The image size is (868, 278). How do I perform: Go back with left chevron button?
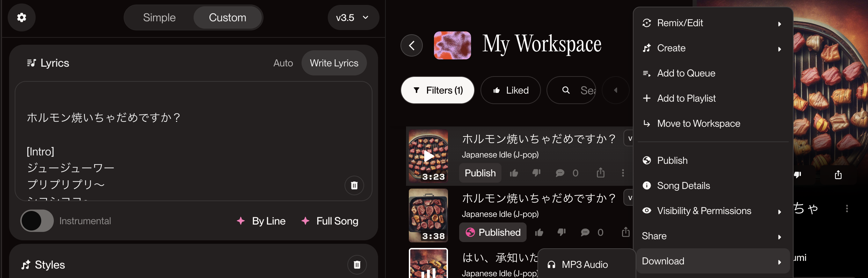click(x=412, y=45)
